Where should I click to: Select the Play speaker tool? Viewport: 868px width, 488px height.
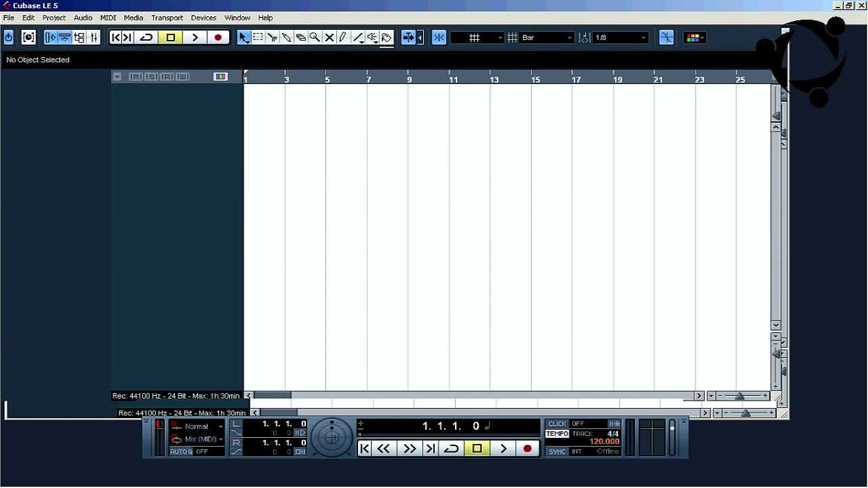[372, 38]
